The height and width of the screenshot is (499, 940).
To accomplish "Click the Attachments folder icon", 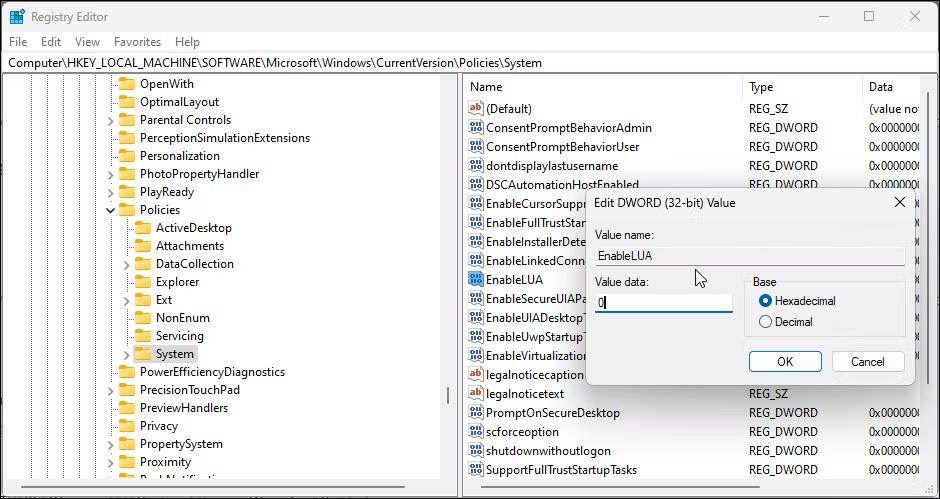I will coord(143,246).
